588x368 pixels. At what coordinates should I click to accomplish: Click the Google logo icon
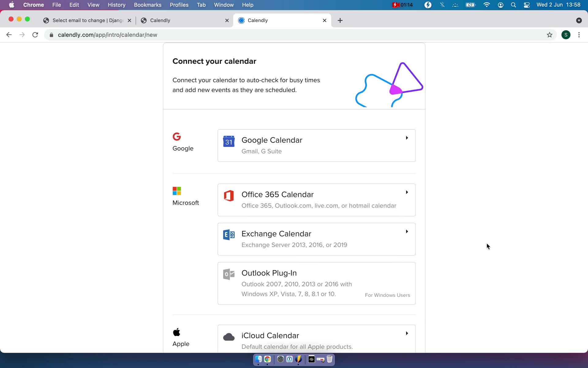point(177,136)
